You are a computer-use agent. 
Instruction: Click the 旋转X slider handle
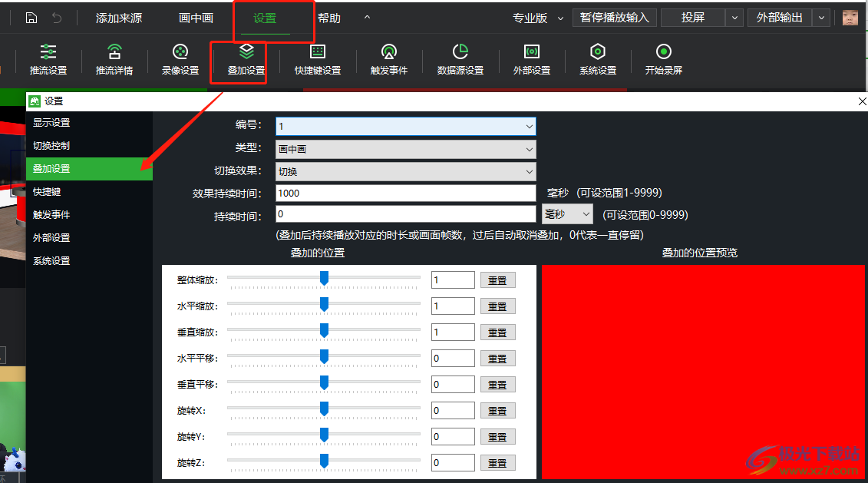325,409
